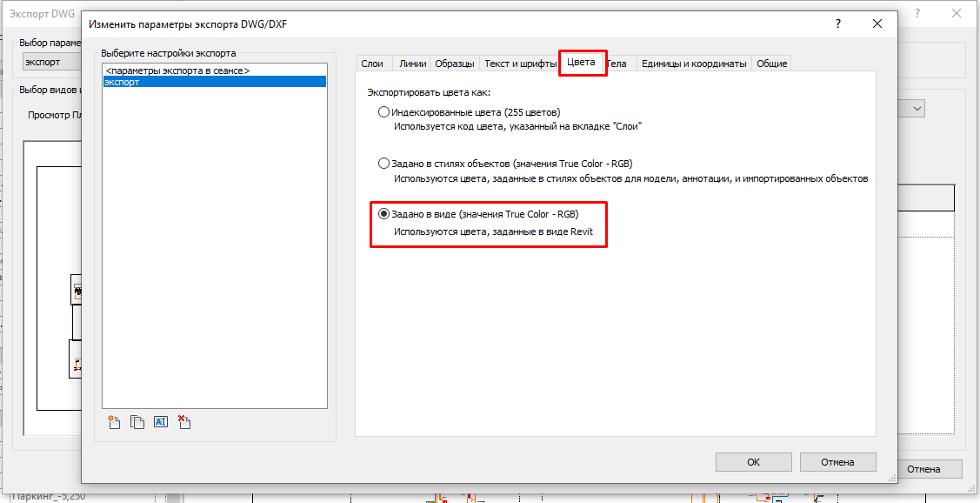Open help for the DWG/DXF export dialog
The image size is (980, 503).
click(837, 23)
